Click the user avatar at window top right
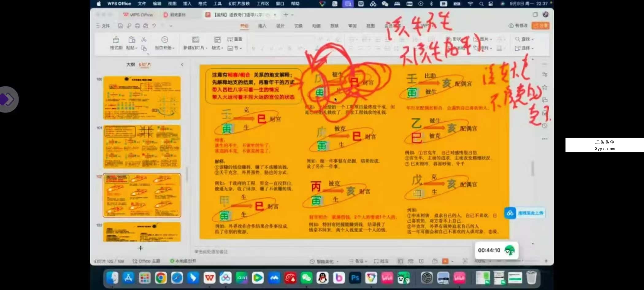644x290 pixels. [546, 14]
